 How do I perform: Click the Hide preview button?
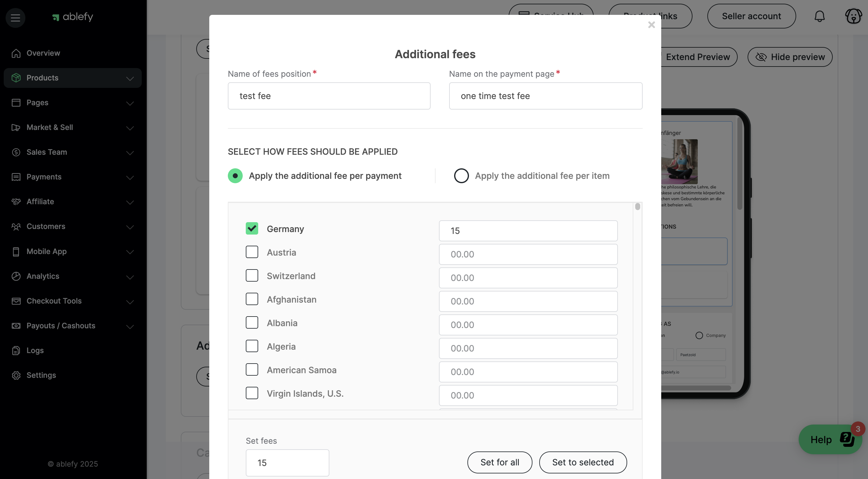pyautogui.click(x=790, y=57)
